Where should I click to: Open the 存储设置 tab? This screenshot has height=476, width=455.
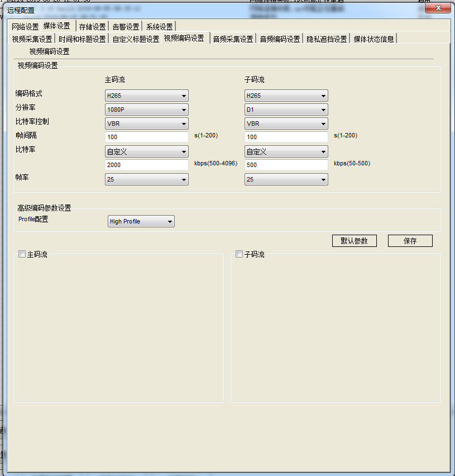[92, 26]
